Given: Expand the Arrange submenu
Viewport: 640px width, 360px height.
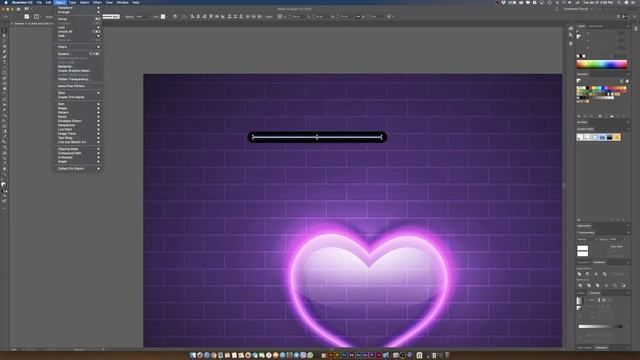Looking at the screenshot, I should click(x=78, y=12).
